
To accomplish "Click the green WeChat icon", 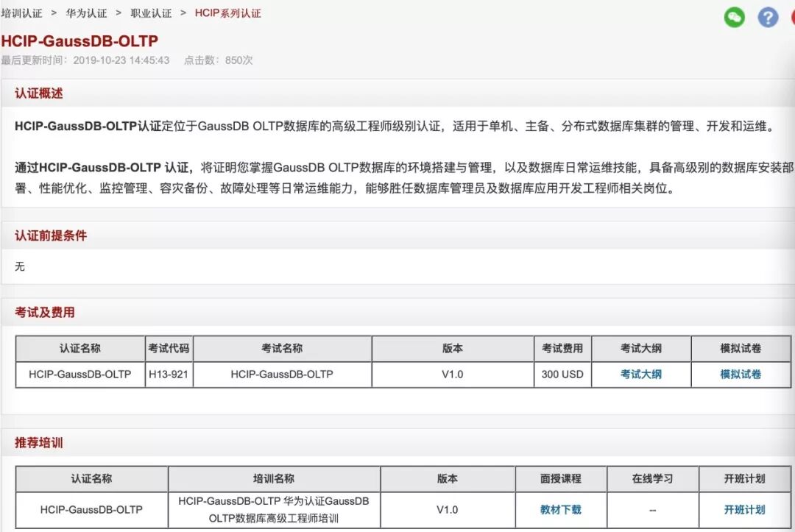I will pos(734,17).
